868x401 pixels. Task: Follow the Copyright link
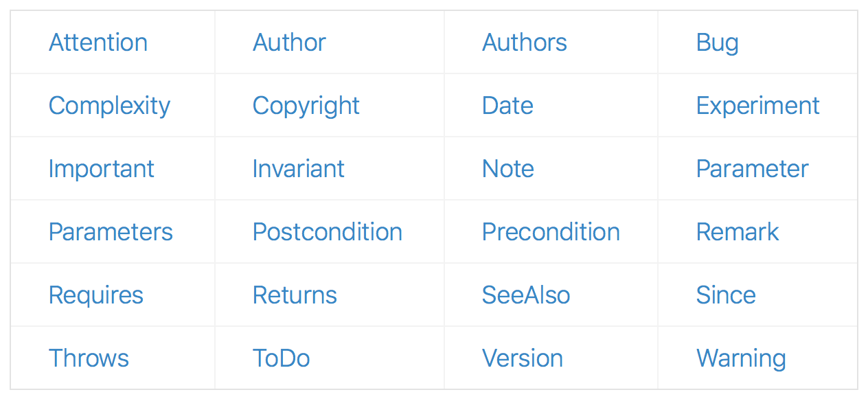[306, 106]
